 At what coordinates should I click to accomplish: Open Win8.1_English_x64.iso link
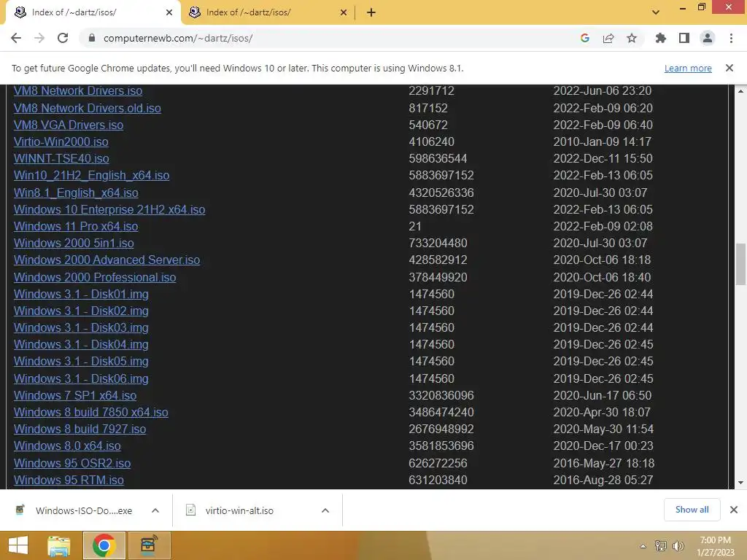(x=76, y=192)
